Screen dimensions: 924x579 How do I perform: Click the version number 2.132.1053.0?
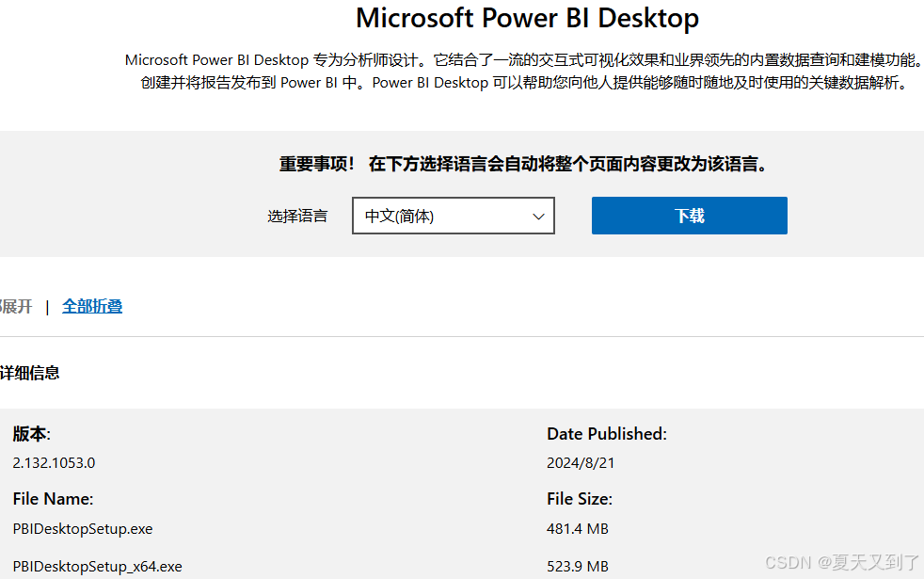coord(54,463)
